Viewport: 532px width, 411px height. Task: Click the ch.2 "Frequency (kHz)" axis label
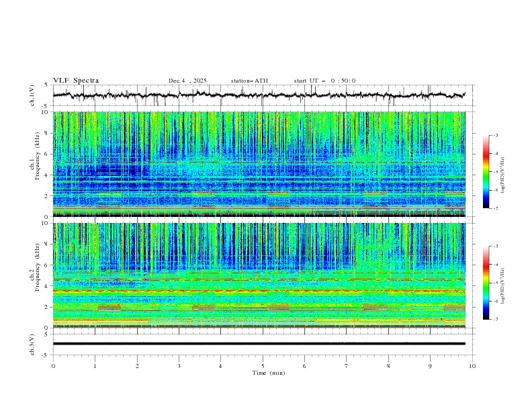[38, 267]
